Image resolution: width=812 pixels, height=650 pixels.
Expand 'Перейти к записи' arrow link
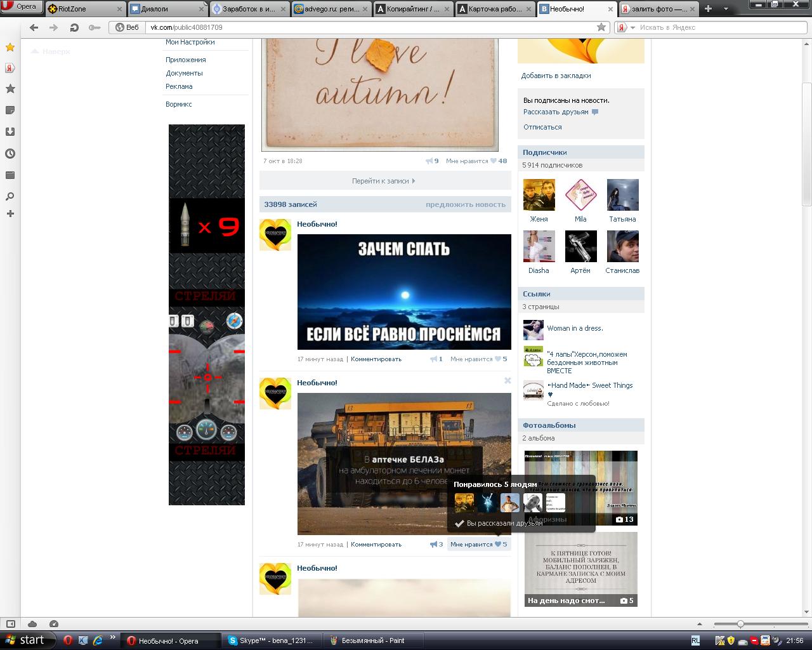pos(384,181)
